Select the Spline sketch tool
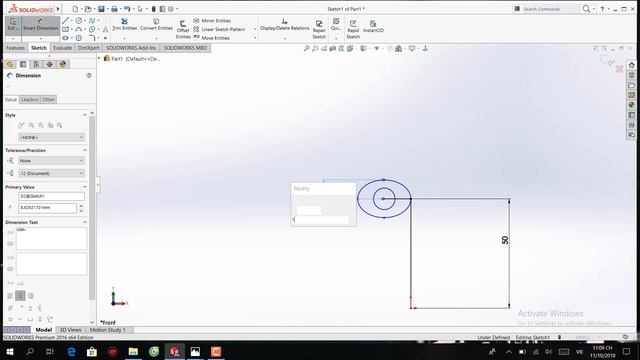 (92, 20)
